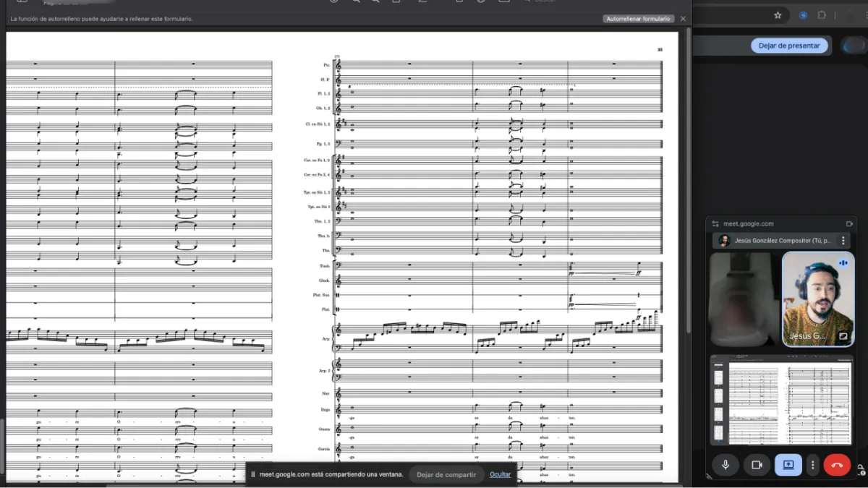This screenshot has width=868, height=488.
Task: Mute the microphone in Meet controls
Action: [725, 465]
